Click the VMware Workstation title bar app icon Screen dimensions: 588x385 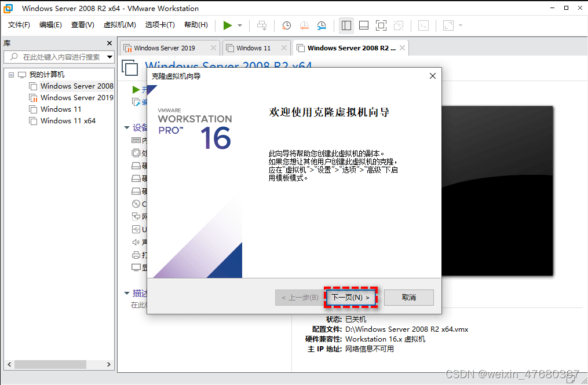coord(8,8)
